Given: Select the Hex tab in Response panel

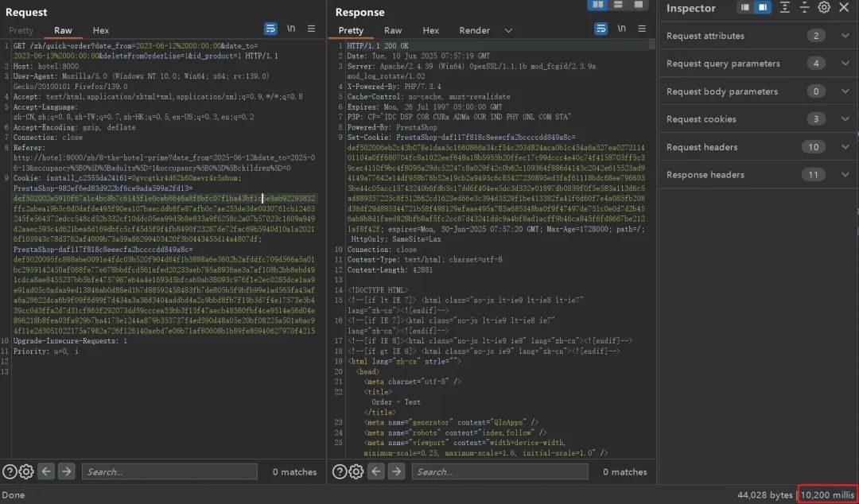Looking at the screenshot, I should 430,31.
